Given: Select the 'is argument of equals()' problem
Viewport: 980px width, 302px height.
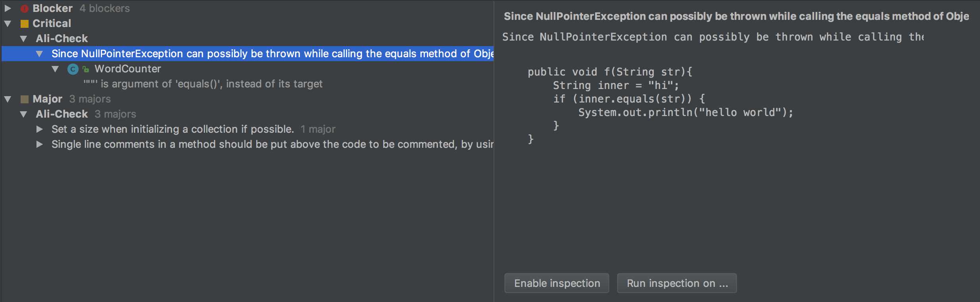Looking at the screenshot, I should pos(203,84).
